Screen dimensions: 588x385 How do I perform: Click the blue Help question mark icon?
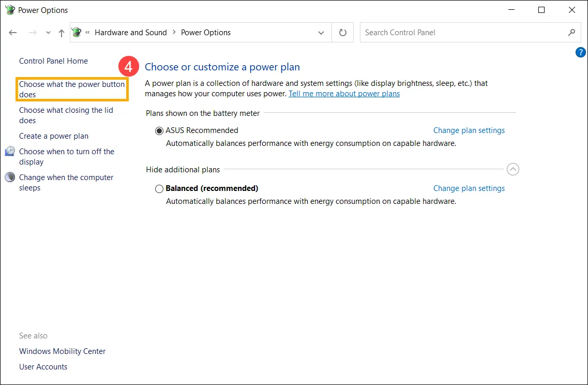[x=580, y=52]
